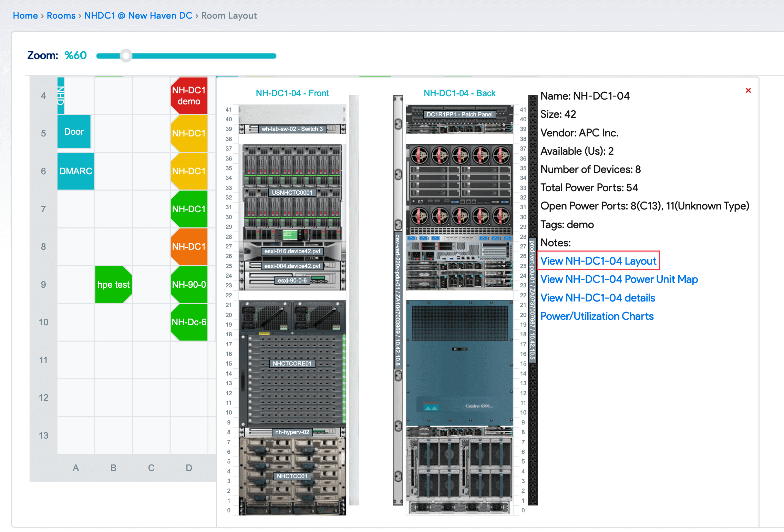784x532 pixels.
Task: Click the 'Door' cell in the room grid
Action: click(x=74, y=132)
